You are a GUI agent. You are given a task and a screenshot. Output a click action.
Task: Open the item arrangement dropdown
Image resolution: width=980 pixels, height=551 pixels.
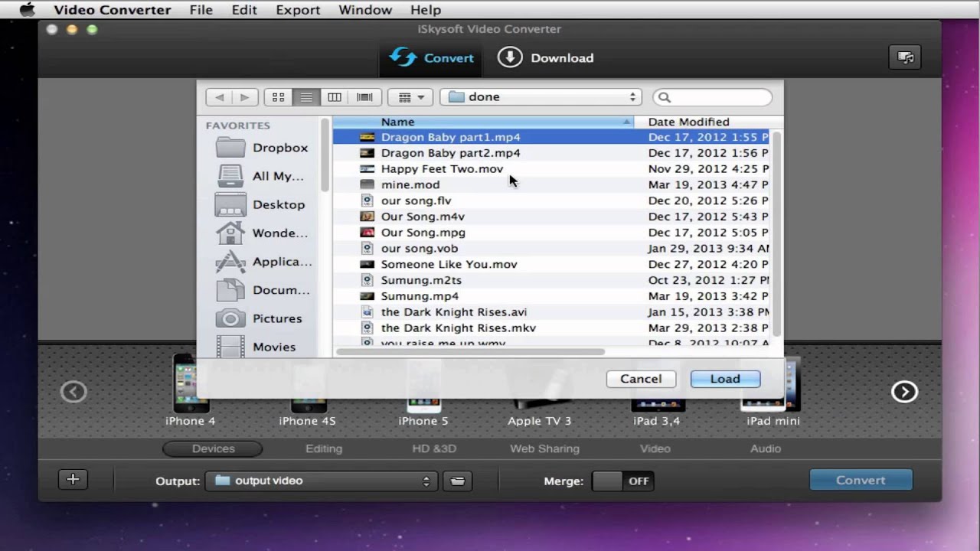(411, 97)
